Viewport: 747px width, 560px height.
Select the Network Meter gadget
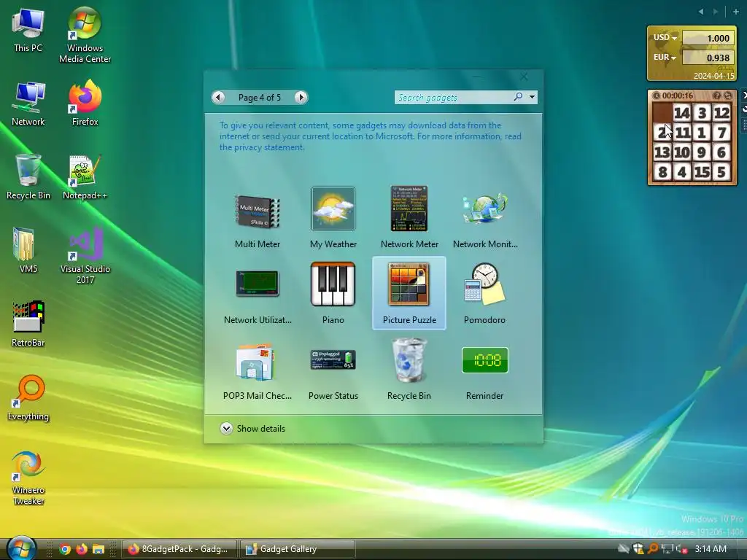[x=409, y=217]
